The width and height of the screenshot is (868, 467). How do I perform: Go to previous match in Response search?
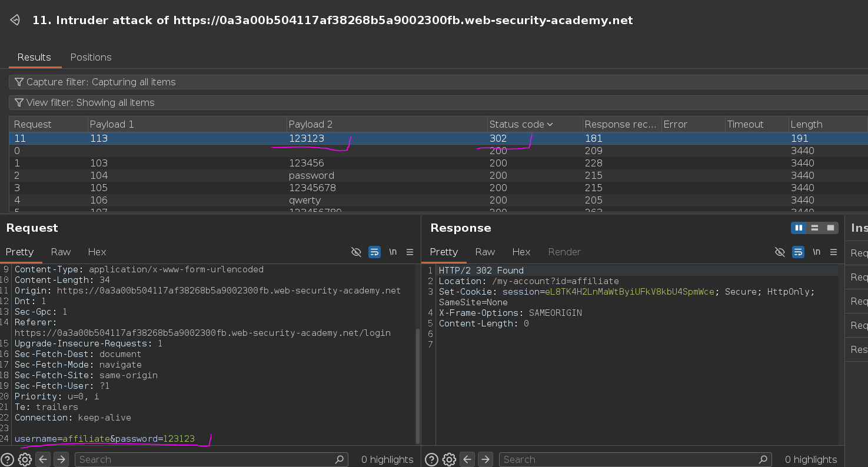pos(467,459)
